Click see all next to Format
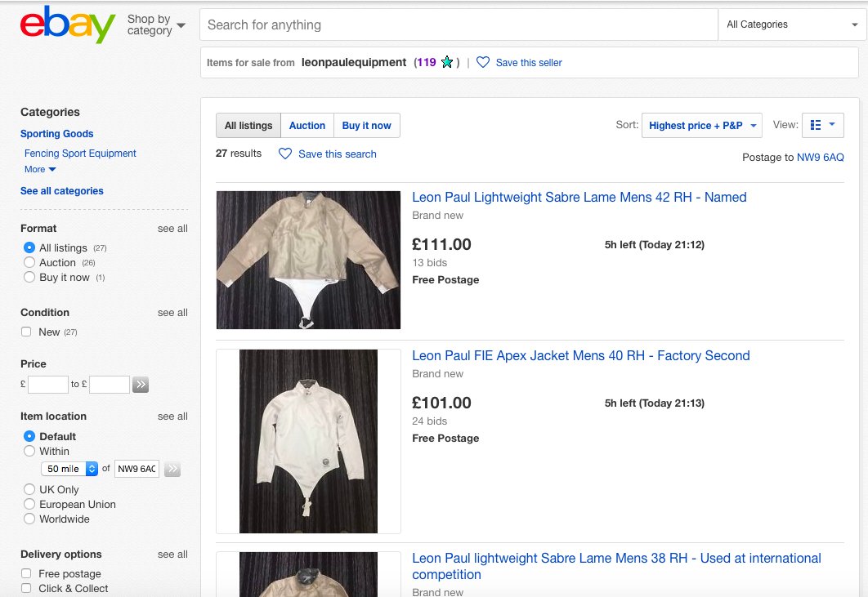Screen dimensions: 868x597 click(x=172, y=229)
